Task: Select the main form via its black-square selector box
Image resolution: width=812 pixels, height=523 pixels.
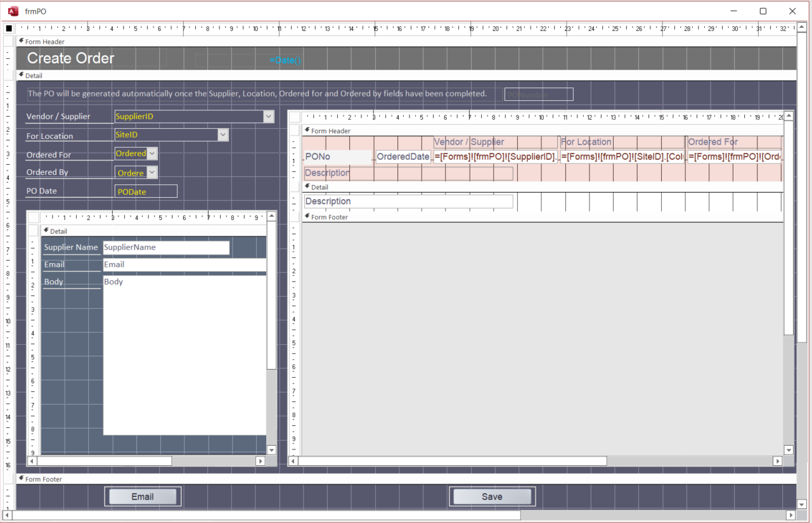Action: tap(9, 29)
